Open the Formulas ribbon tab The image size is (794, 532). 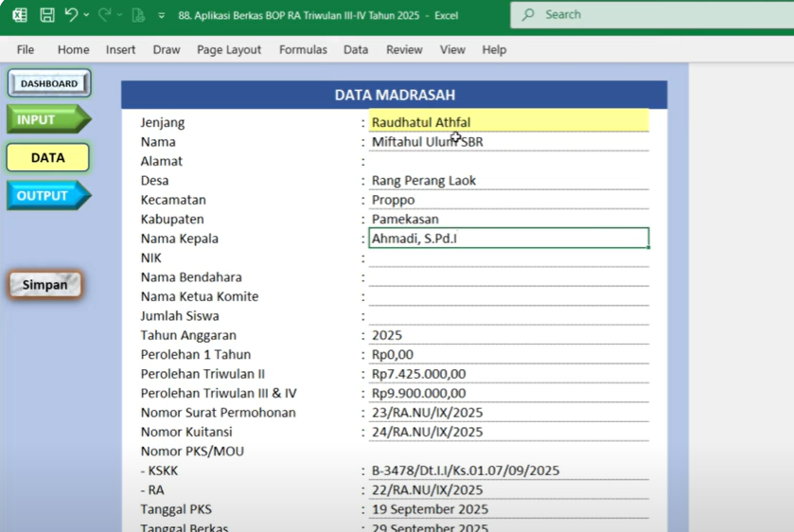303,49
